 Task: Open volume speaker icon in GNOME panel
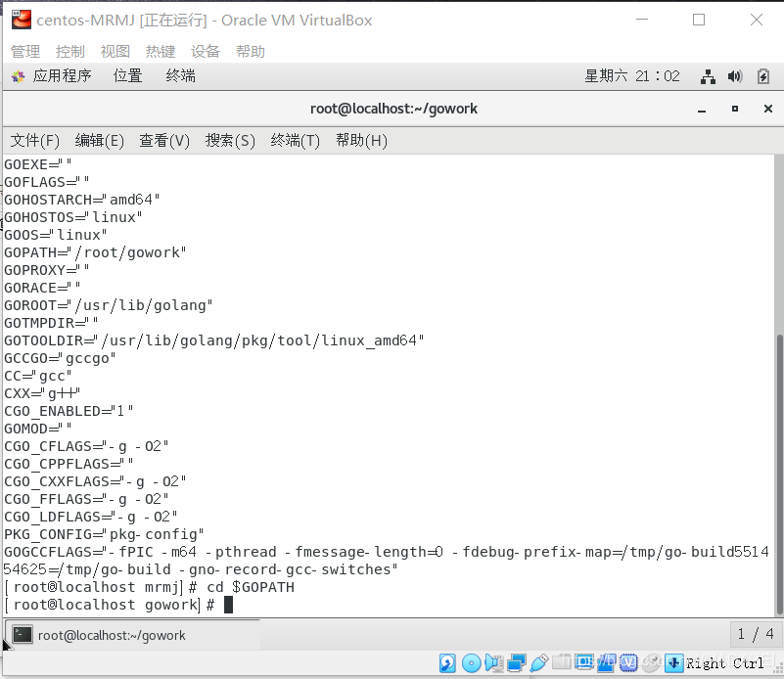point(734,76)
